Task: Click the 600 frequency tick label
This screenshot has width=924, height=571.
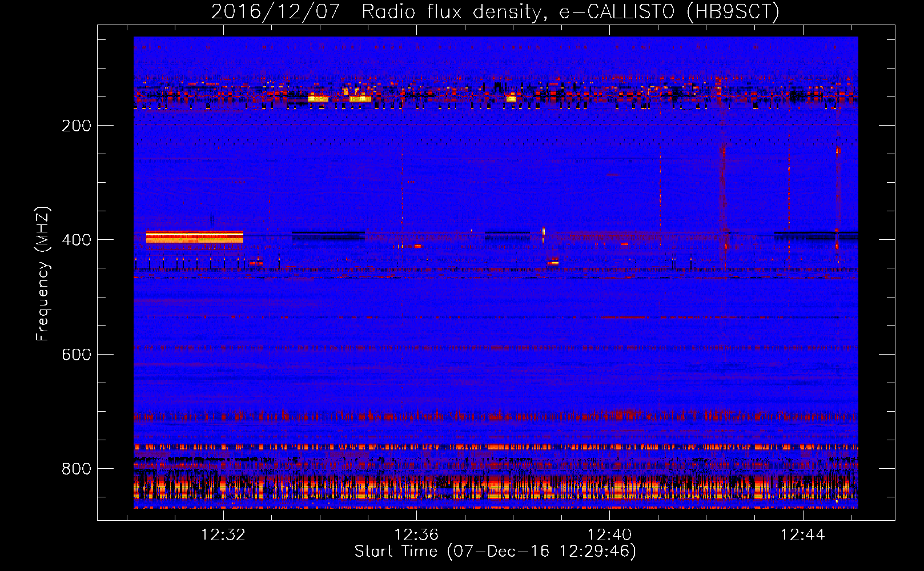Action: pos(77,355)
